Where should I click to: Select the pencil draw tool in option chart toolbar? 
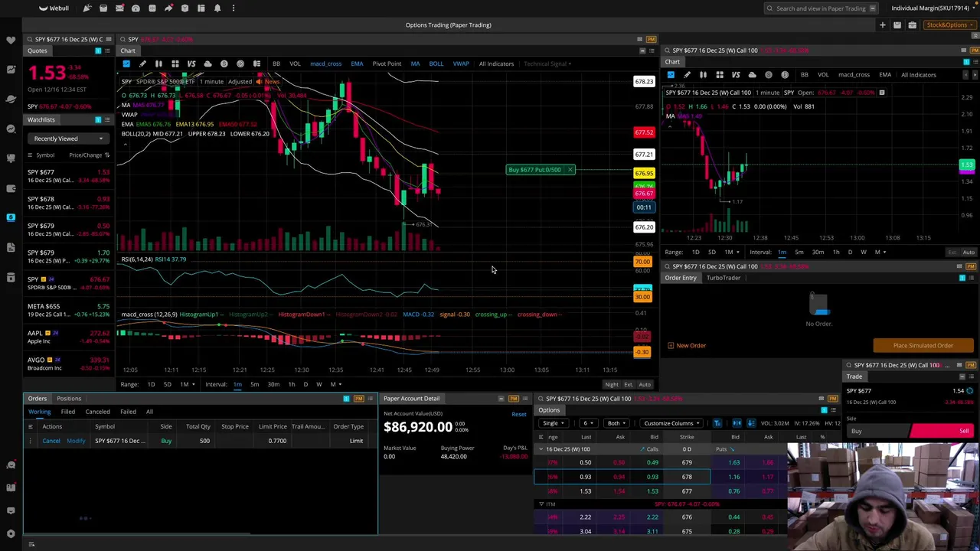(687, 75)
